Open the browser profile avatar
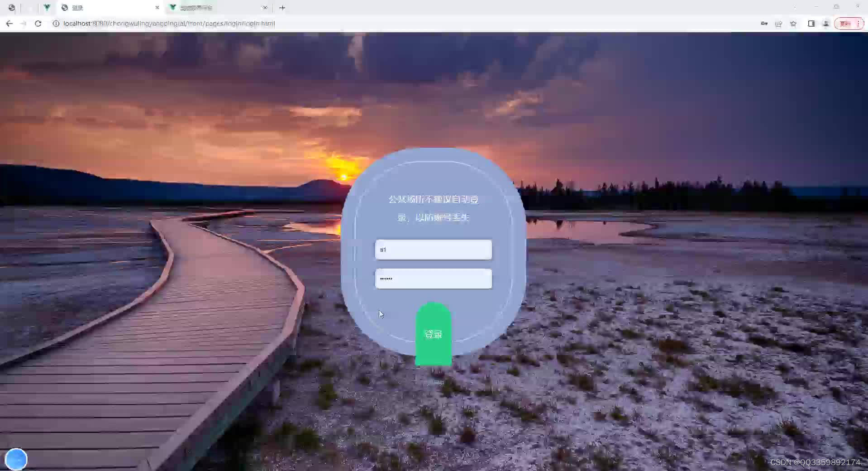 (x=826, y=24)
